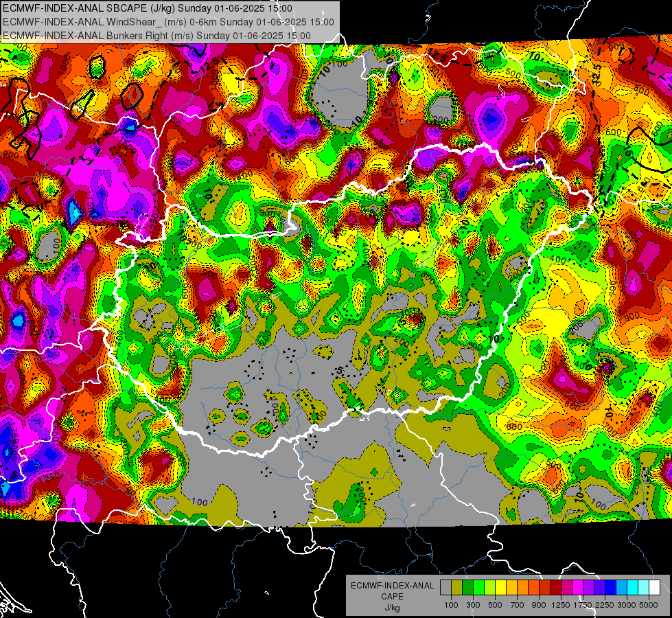Select the gold legend swatch before 700
This screenshot has width=672, height=618.
511,587
